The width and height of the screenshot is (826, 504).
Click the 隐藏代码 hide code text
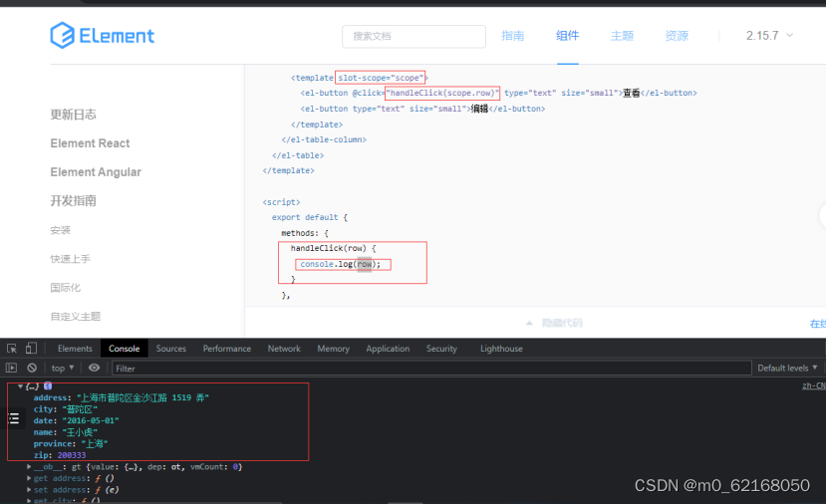[x=562, y=323]
